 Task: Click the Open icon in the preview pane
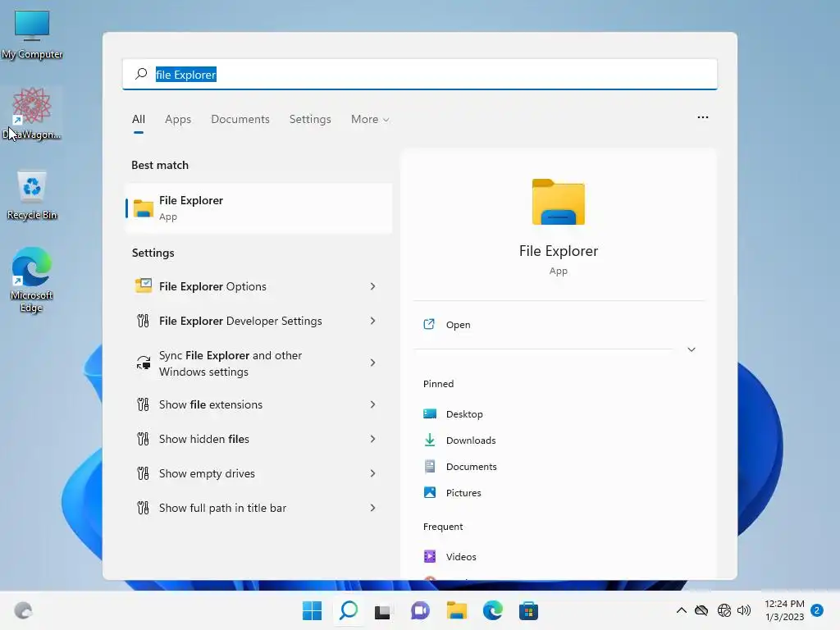pyautogui.click(x=429, y=324)
